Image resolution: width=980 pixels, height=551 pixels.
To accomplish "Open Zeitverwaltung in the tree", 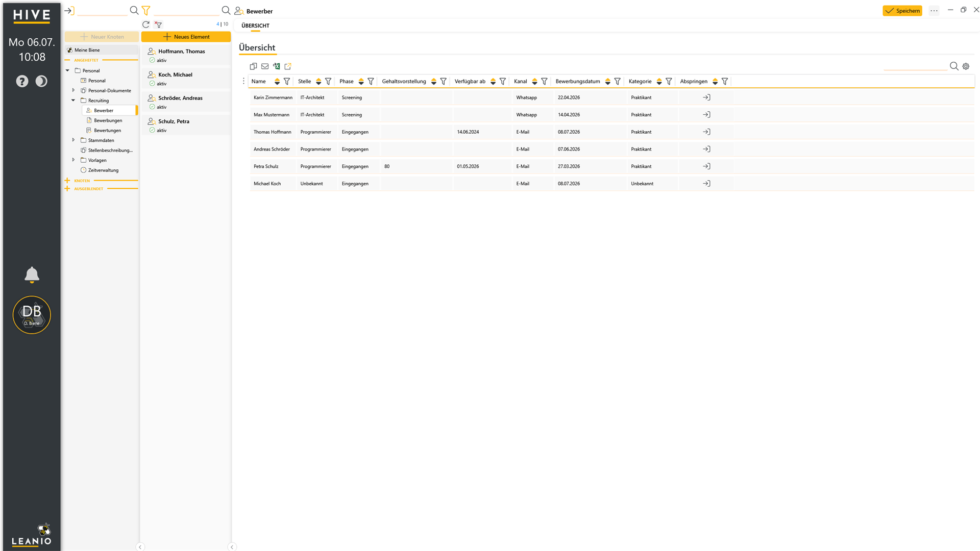I will click(103, 170).
